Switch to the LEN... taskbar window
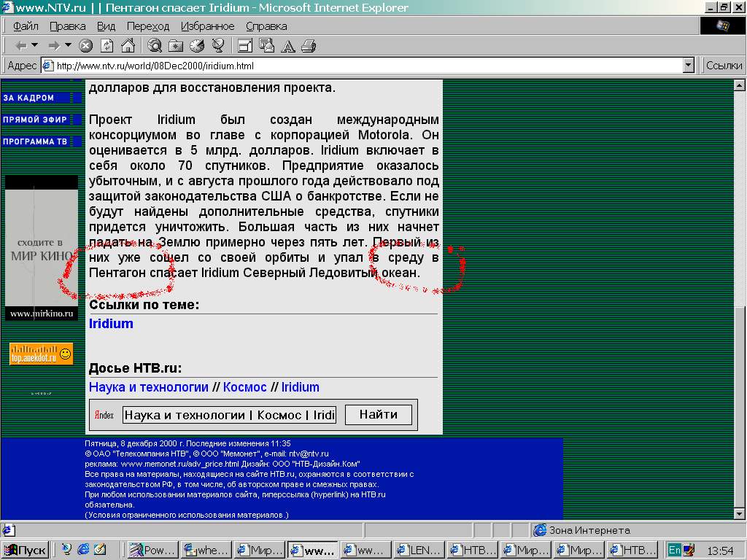747x560 pixels. click(419, 550)
